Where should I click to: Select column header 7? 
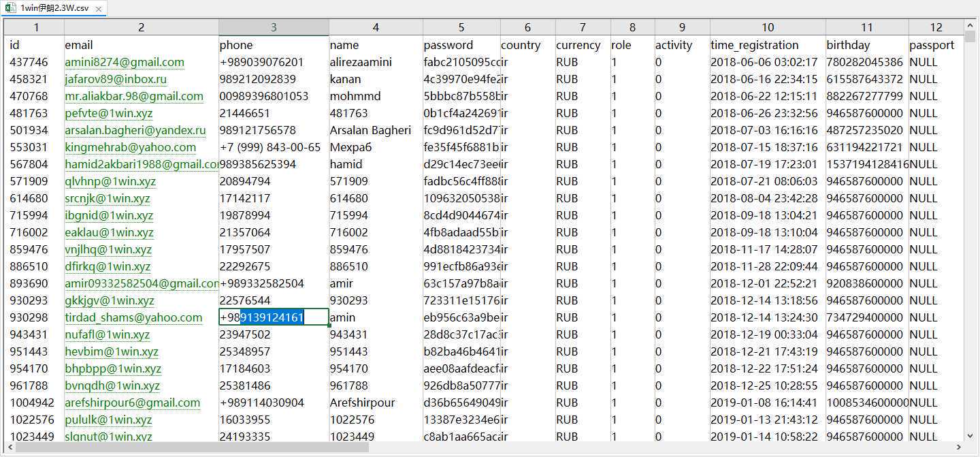[x=583, y=27]
